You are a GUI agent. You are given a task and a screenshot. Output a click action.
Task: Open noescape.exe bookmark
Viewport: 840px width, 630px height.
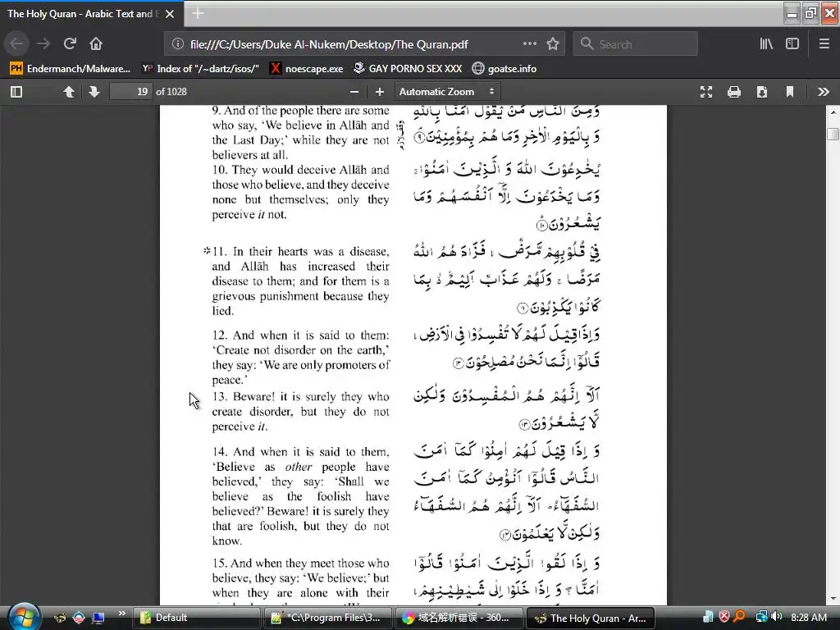tap(307, 69)
